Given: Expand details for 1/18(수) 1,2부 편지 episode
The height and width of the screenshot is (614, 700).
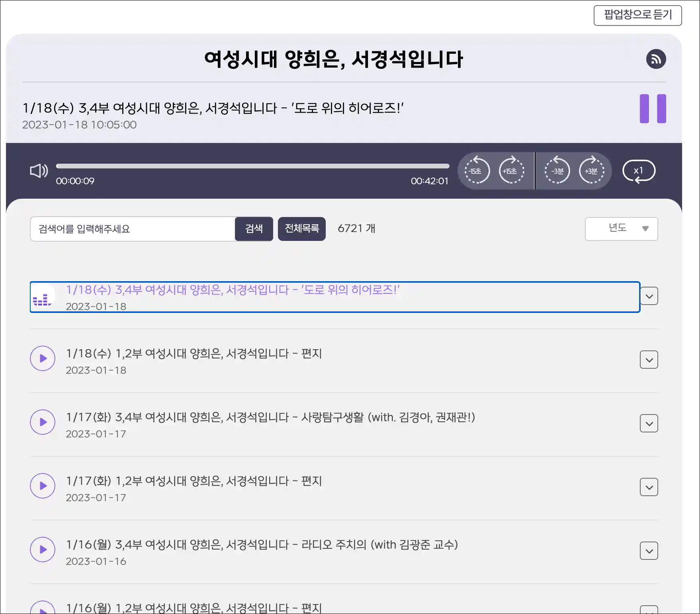Looking at the screenshot, I should pos(649,360).
